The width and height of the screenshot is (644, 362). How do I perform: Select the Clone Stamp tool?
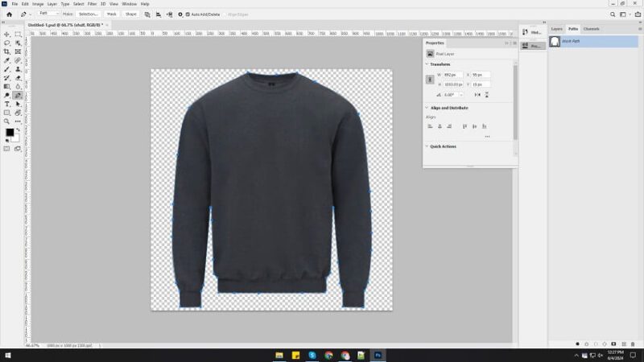[18, 69]
